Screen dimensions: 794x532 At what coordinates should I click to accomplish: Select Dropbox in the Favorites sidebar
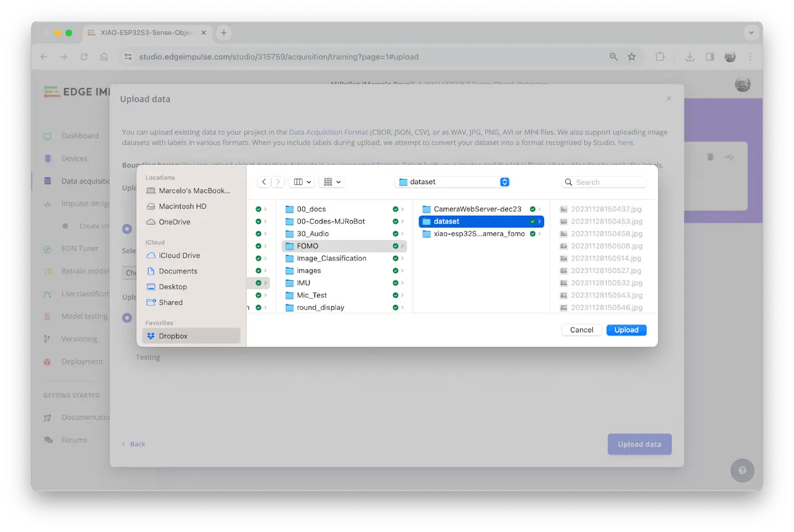pyautogui.click(x=172, y=335)
